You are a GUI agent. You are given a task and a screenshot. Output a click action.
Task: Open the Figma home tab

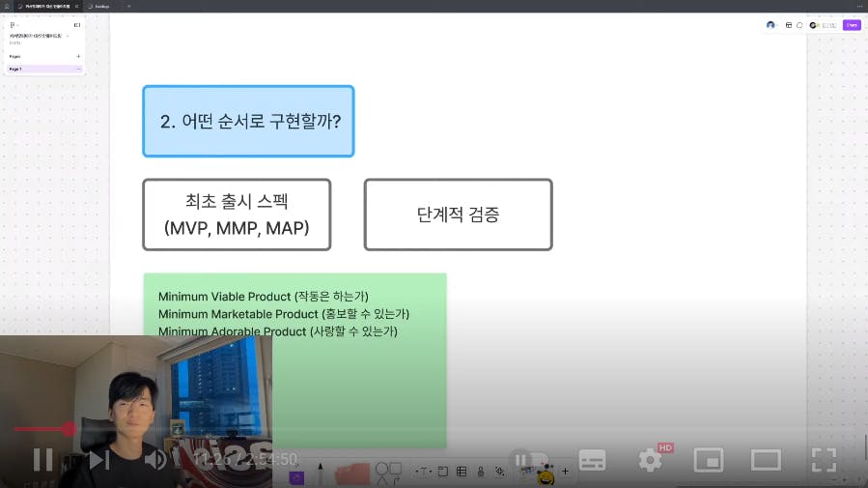click(7, 6)
